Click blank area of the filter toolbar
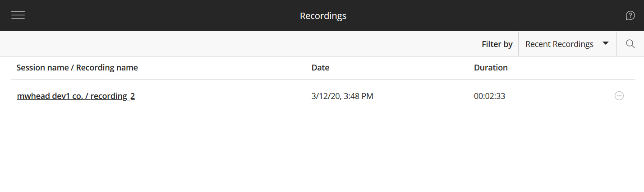The height and width of the screenshot is (192, 644). pos(225,44)
